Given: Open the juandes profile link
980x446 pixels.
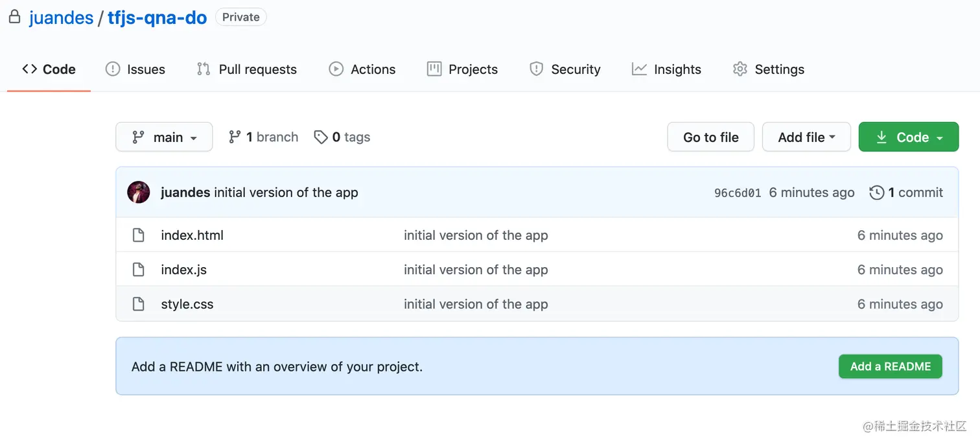Looking at the screenshot, I should point(61,18).
